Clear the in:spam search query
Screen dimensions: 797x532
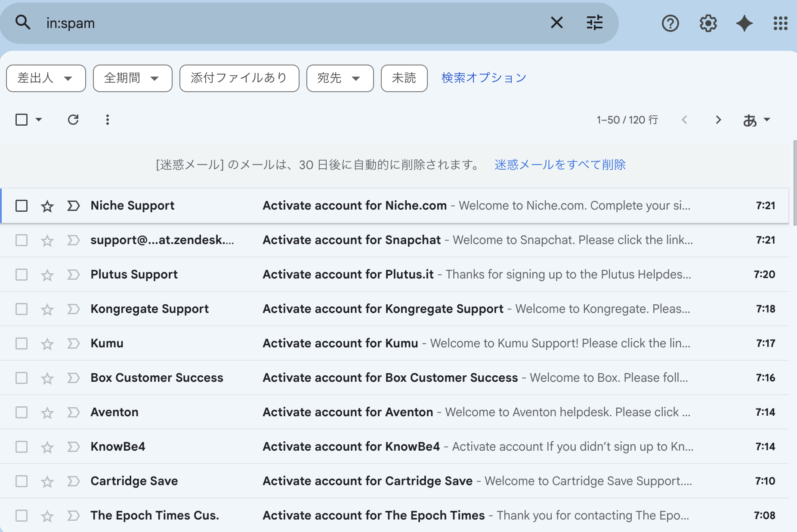point(556,22)
